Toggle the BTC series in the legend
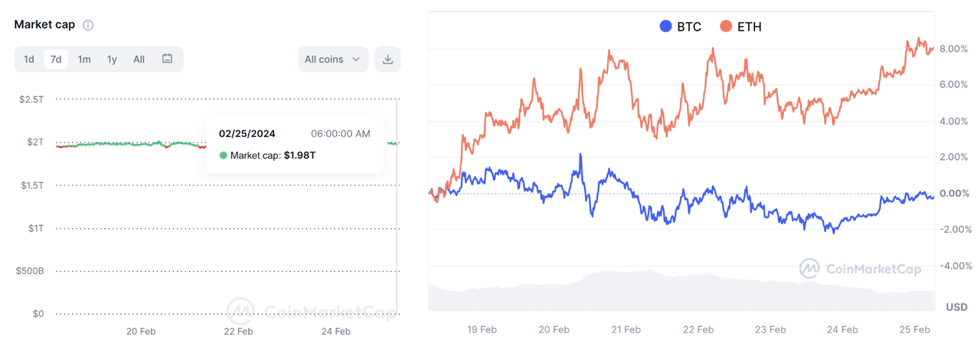 pos(680,27)
